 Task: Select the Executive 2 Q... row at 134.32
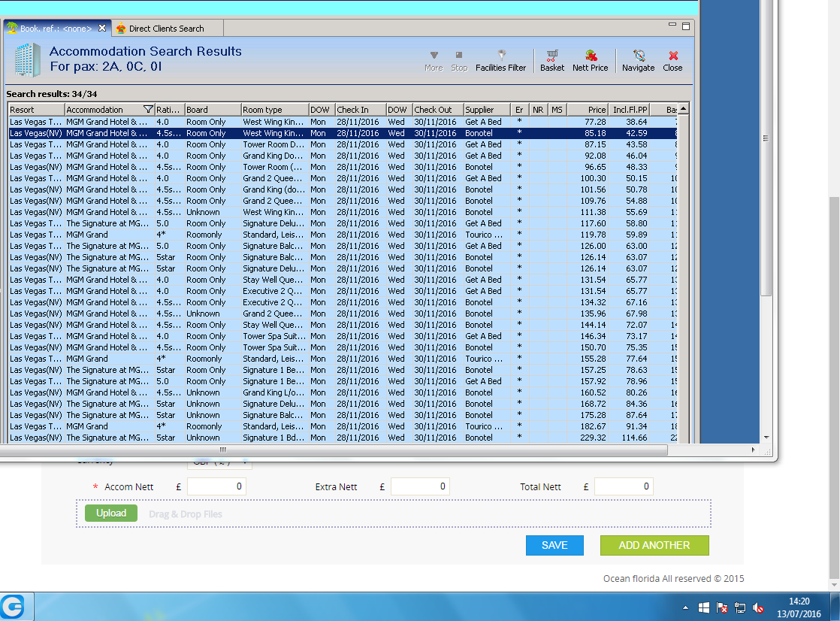tap(343, 302)
